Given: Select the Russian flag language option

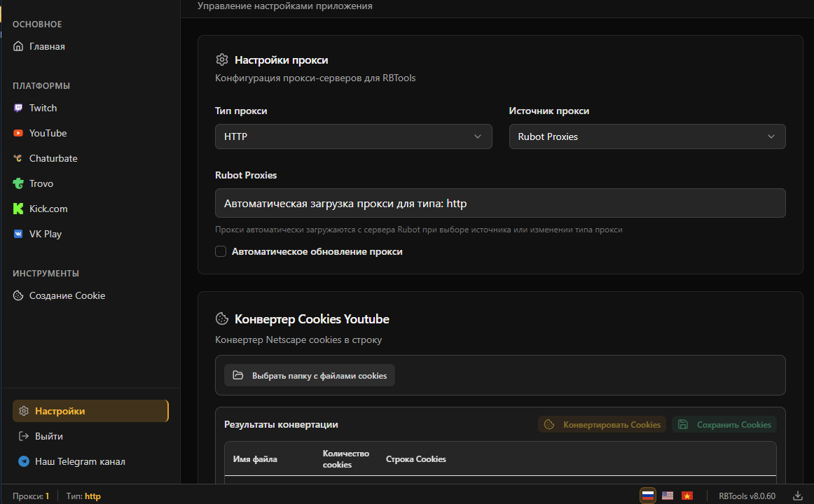Looking at the screenshot, I should 648,496.
